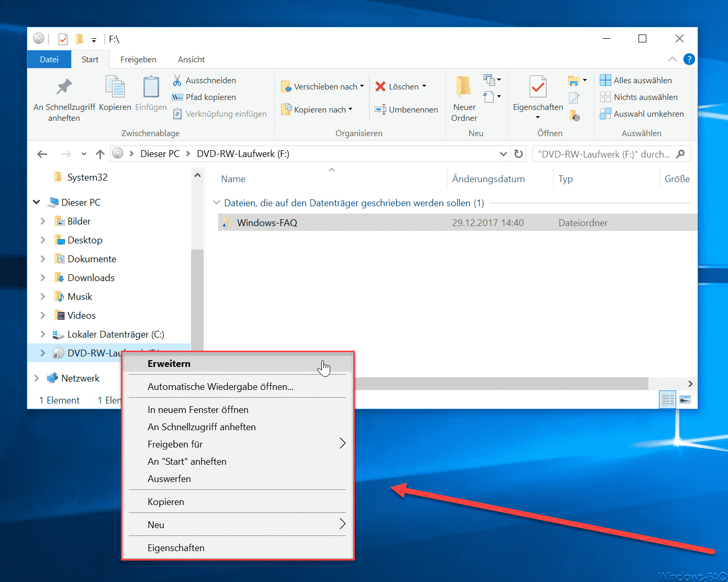Screen dimensions: 728x582
Task: Open the Customize Quick Access Toolbar dropdown
Action: click(94, 40)
